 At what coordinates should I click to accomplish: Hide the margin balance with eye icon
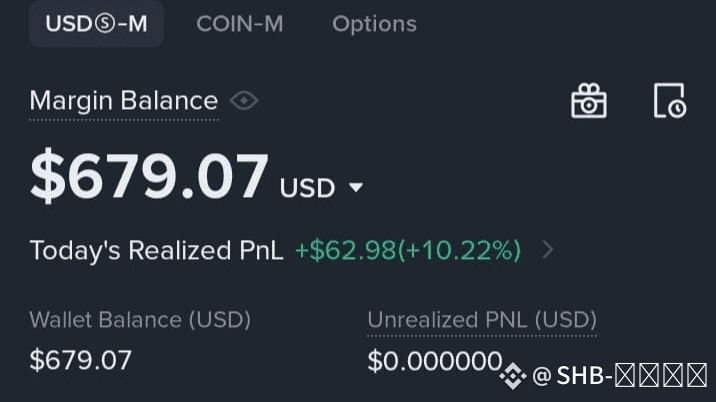244,100
